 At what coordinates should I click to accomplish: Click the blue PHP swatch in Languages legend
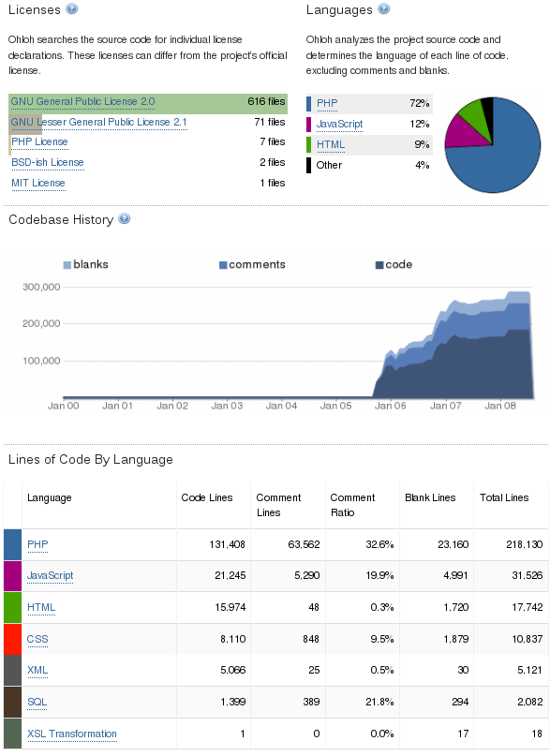[x=308, y=104]
